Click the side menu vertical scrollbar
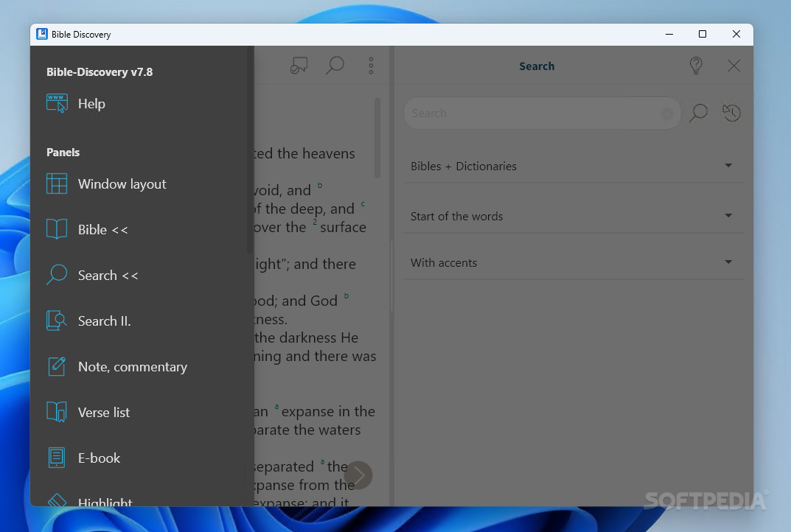The image size is (791, 532). 250,150
